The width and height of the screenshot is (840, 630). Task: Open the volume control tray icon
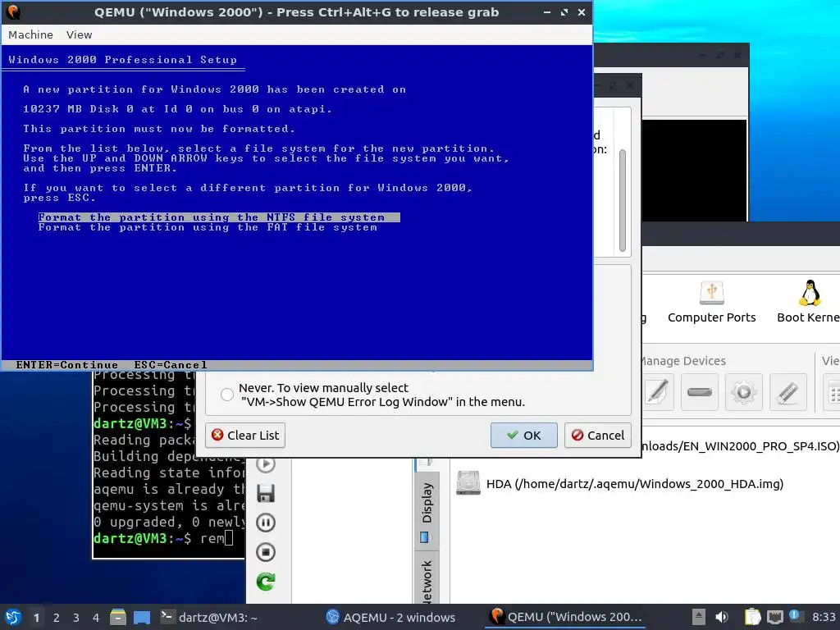(722, 617)
